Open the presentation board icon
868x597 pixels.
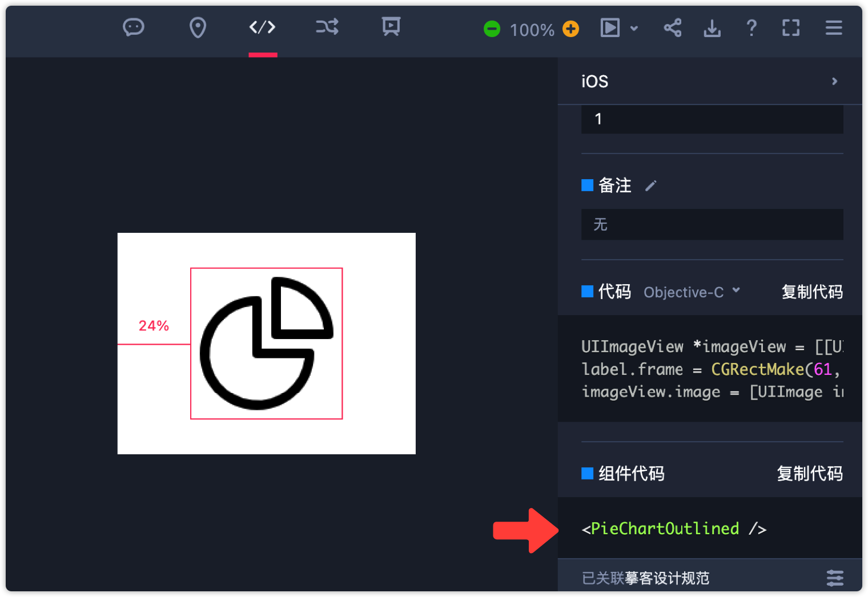click(x=391, y=27)
